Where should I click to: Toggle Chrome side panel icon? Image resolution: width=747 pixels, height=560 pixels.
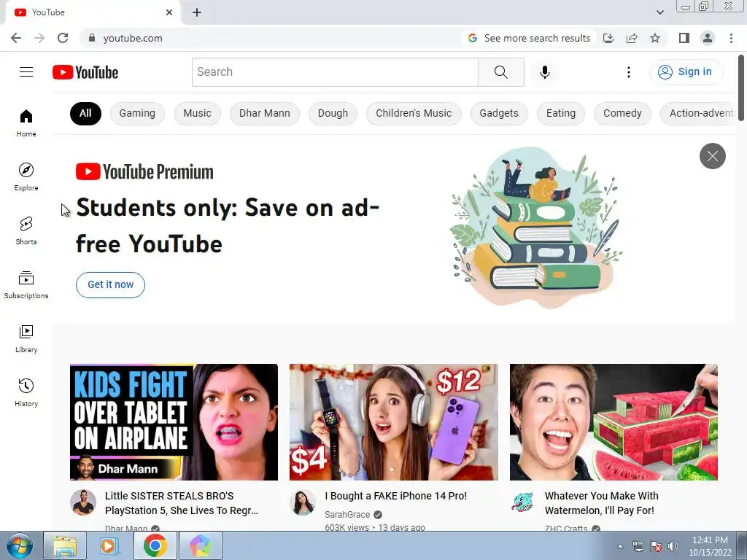point(684,38)
